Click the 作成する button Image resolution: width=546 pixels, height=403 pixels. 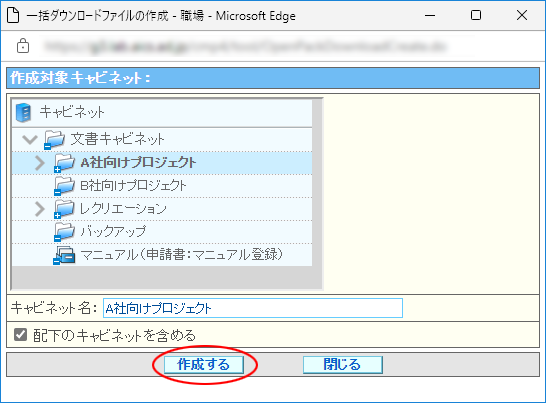[x=204, y=365]
